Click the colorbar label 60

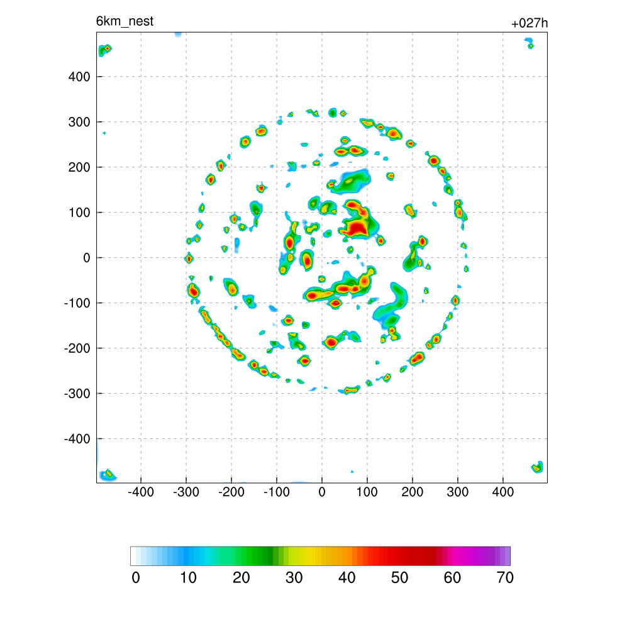click(x=452, y=578)
